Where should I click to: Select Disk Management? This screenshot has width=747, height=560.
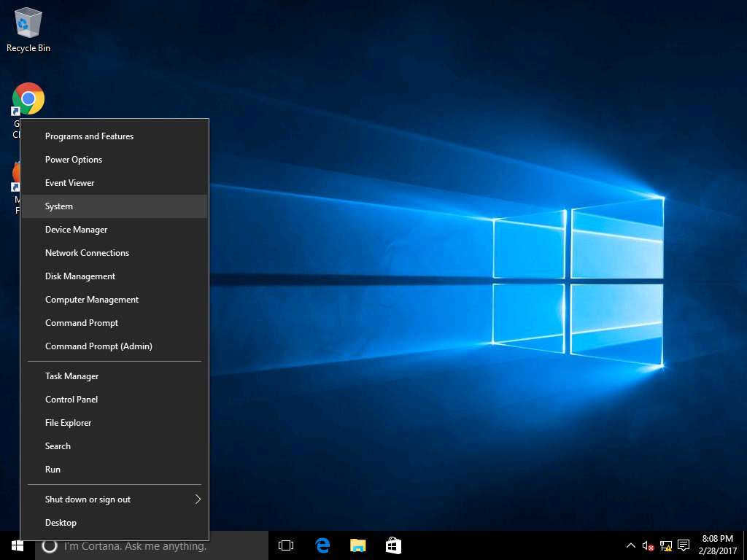pyautogui.click(x=115, y=276)
